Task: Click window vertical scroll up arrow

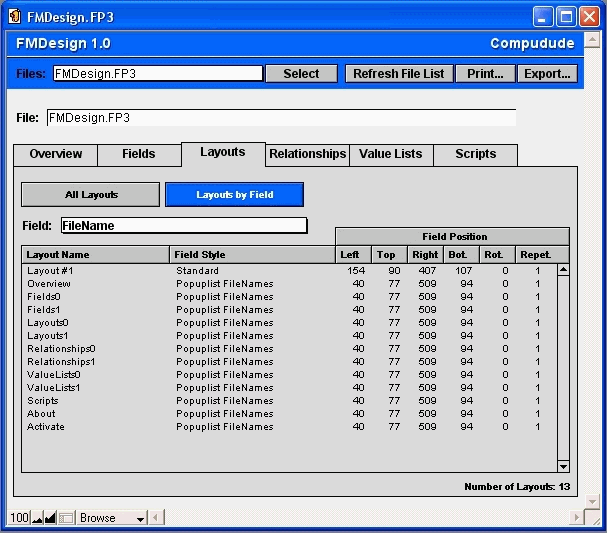Action: pos(592,39)
